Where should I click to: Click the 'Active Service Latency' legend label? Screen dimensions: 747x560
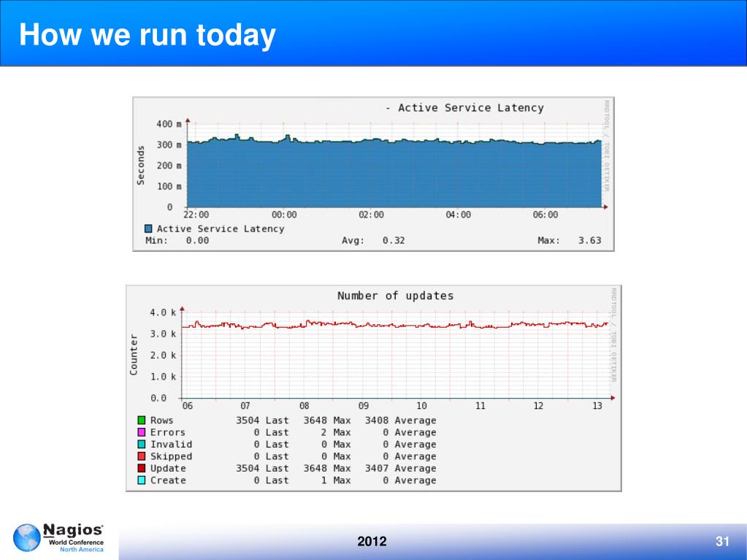pyautogui.click(x=221, y=229)
